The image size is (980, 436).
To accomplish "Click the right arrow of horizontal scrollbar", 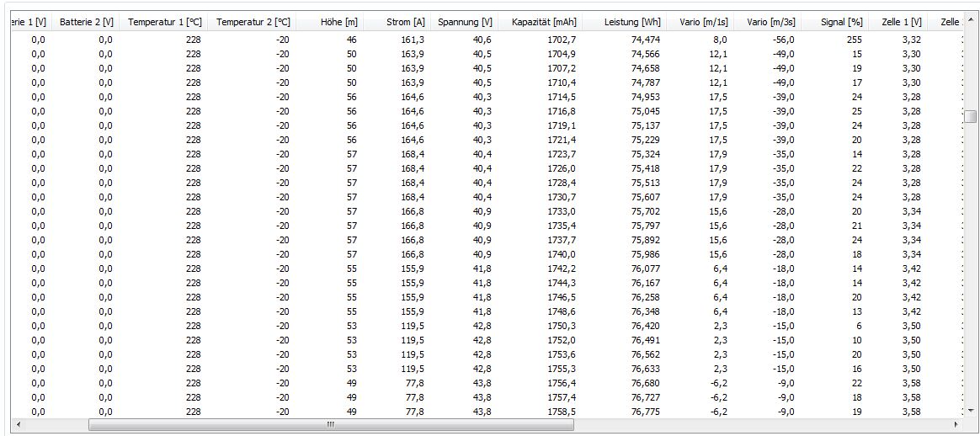I will [x=956, y=425].
